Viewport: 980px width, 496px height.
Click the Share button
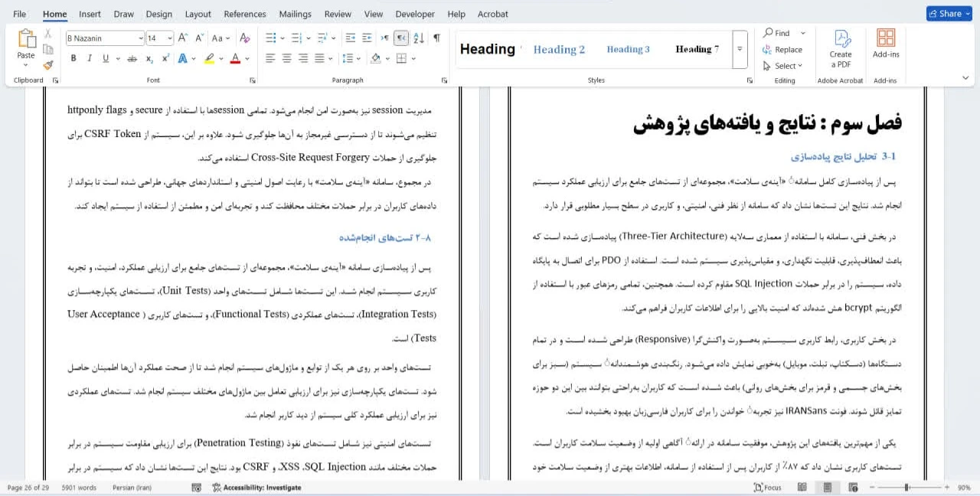(x=949, y=13)
